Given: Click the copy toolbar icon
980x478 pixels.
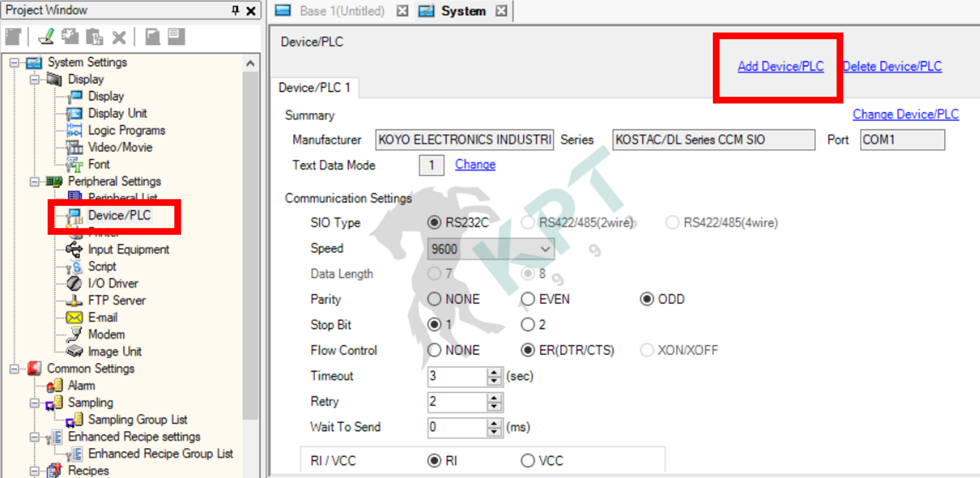Looking at the screenshot, I should tap(70, 37).
